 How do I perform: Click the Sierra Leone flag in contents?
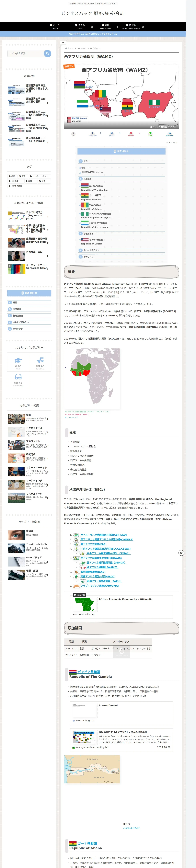(85, 223)
